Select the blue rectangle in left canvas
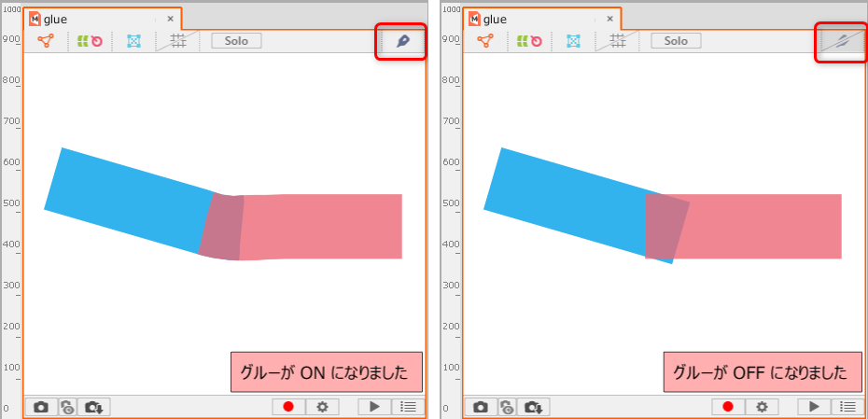 (121, 194)
